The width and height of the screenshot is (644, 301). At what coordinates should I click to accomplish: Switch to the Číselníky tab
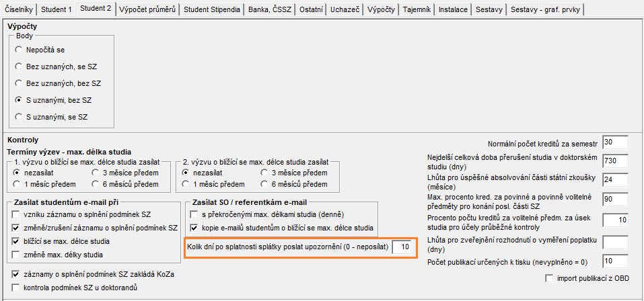click(19, 10)
